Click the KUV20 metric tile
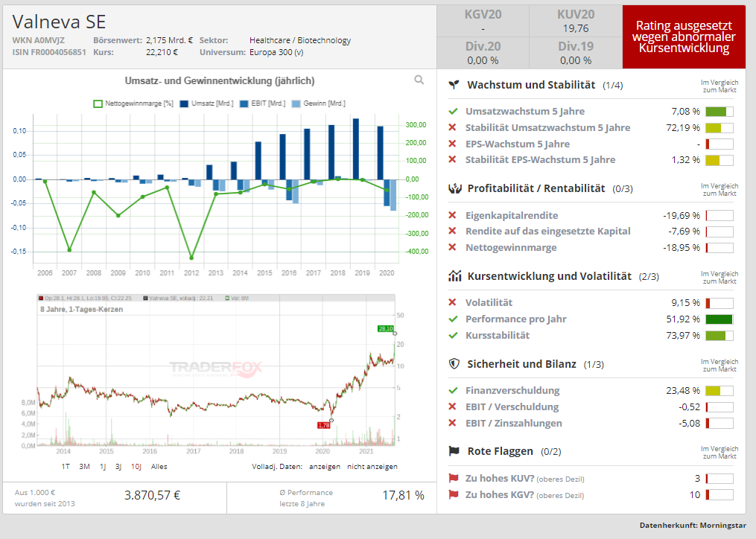 (576, 20)
